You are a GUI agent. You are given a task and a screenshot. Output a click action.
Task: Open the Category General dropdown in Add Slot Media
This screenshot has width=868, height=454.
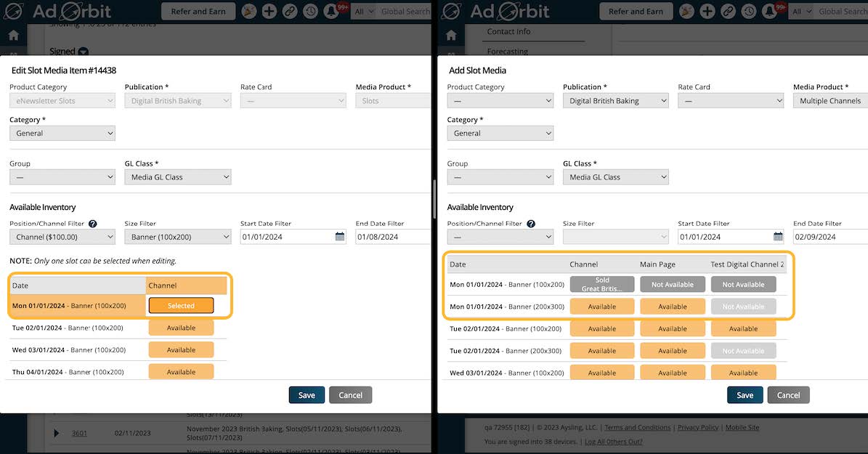(x=500, y=134)
